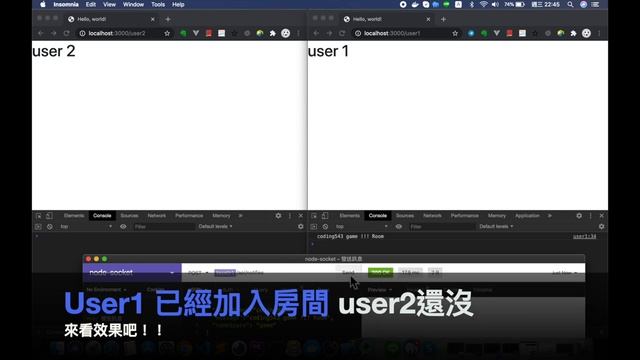
Task: Reload the localhost:3000/user2 browser page
Action: click(x=67, y=33)
